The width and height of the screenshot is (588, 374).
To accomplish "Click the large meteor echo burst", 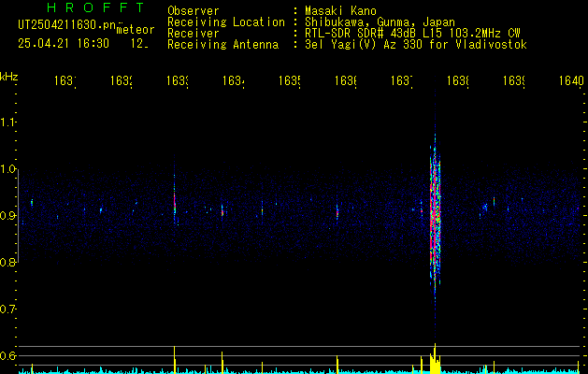I will click(x=435, y=218).
